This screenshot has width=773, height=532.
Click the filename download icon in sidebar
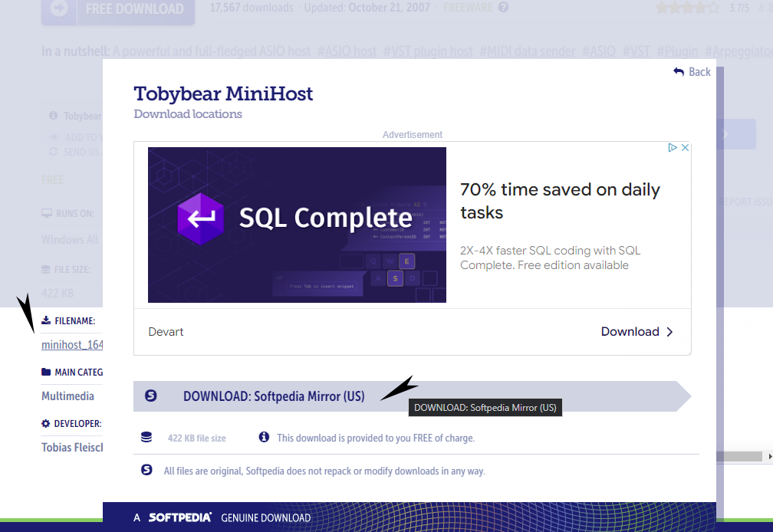46,320
